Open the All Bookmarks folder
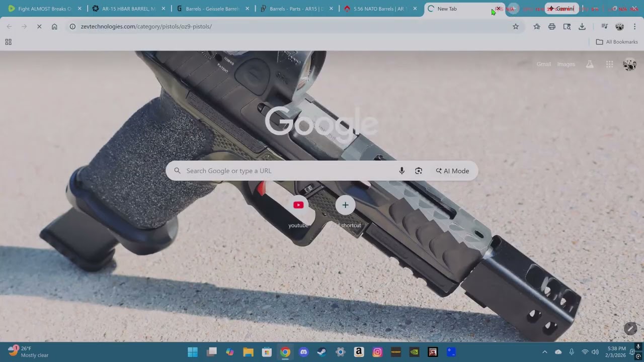 617,42
